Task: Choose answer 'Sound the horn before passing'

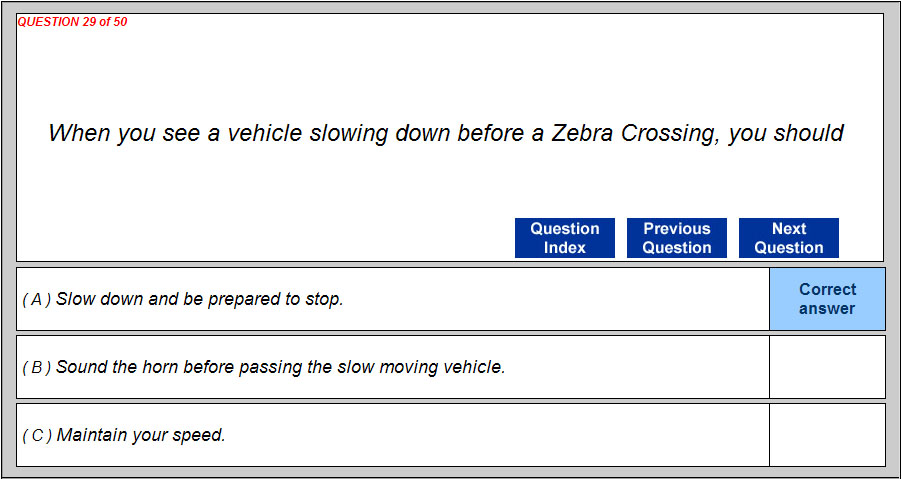Action: coord(280,367)
